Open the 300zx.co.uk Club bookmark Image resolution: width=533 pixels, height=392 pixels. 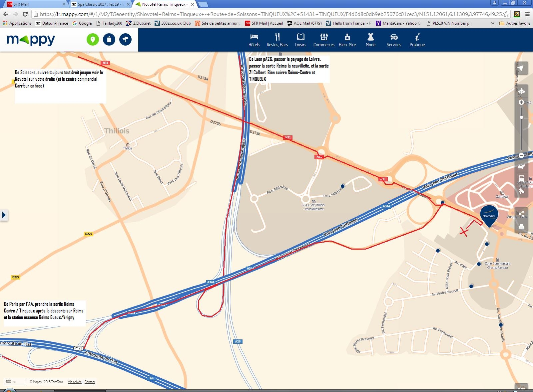(x=173, y=23)
